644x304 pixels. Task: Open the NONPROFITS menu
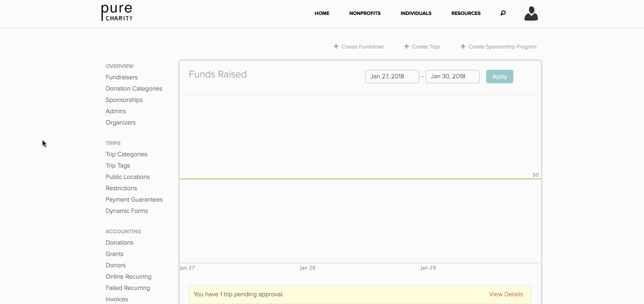[x=365, y=13]
